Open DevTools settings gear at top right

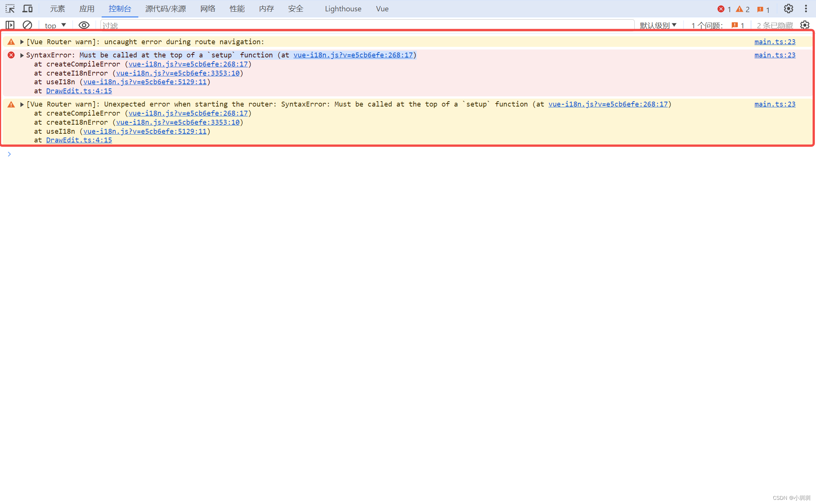point(788,8)
